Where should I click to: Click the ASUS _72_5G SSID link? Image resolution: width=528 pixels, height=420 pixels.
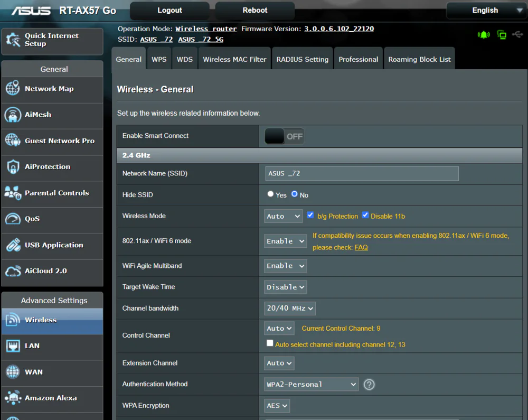tap(201, 40)
